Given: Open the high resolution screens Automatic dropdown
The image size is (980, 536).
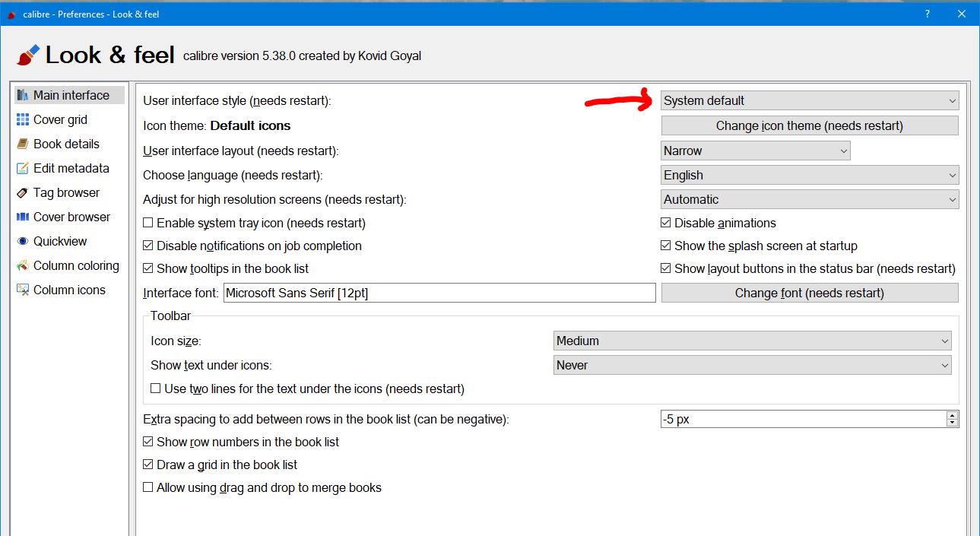Looking at the screenshot, I should 810,199.
